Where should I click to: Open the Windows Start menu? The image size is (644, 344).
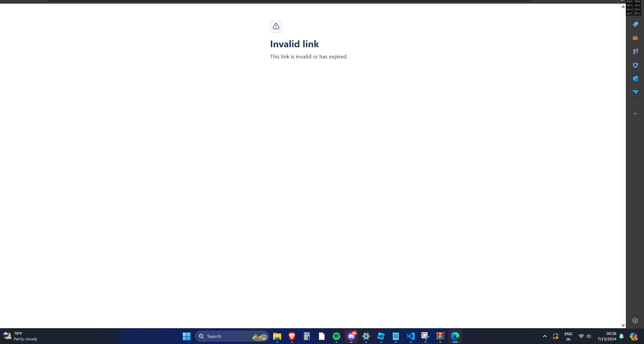186,336
